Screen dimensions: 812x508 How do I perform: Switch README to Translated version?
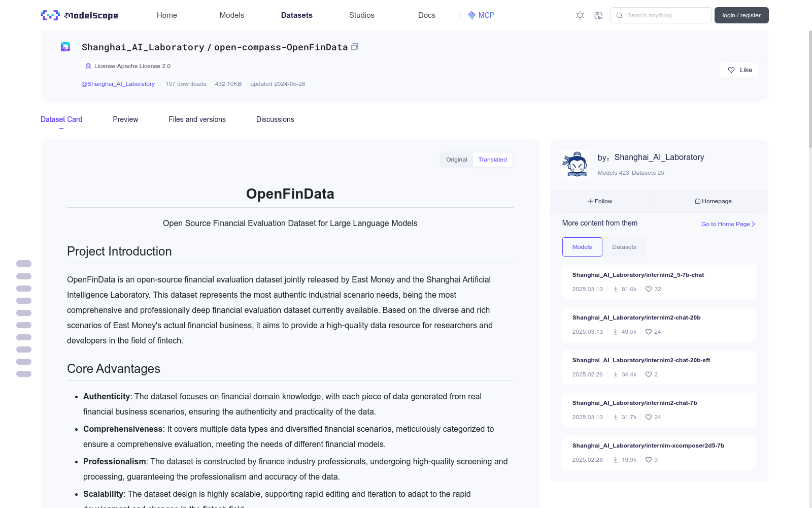(492, 160)
